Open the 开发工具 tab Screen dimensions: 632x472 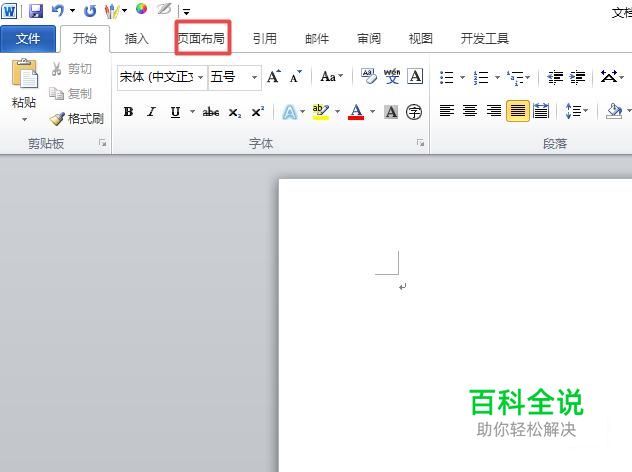coord(484,39)
